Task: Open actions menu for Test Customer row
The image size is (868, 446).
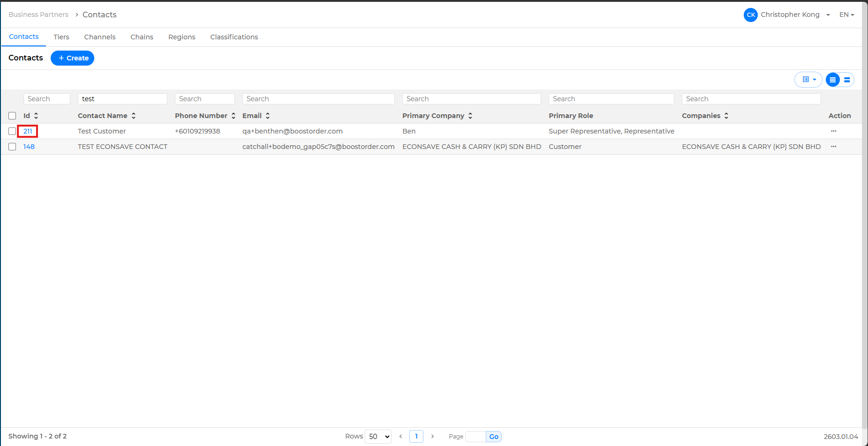Action: [833, 131]
